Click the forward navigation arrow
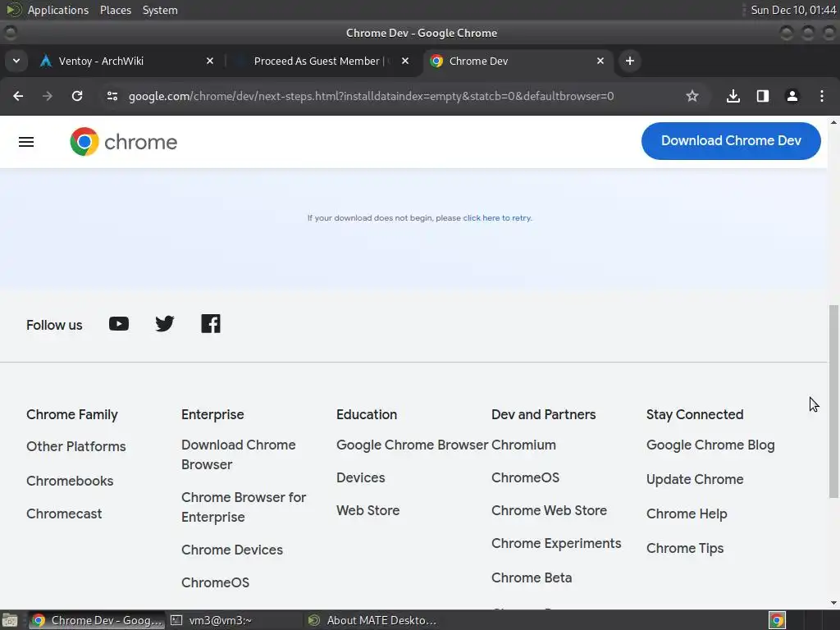 tap(48, 96)
